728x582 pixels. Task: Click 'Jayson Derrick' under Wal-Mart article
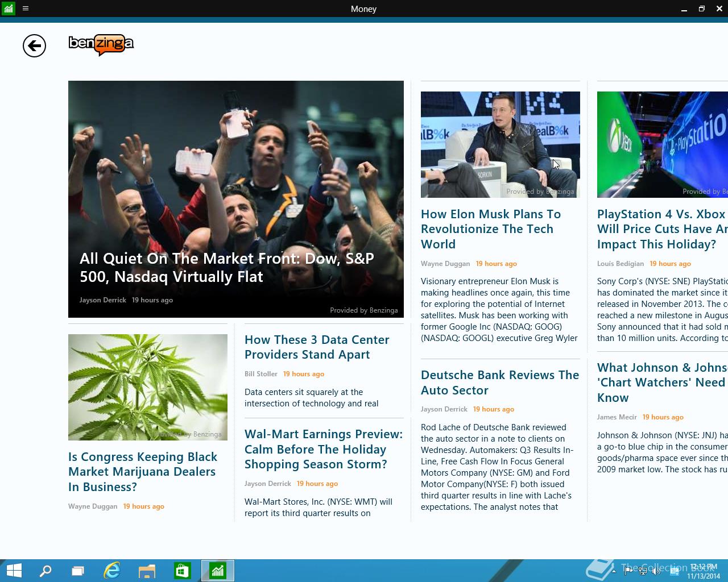coord(268,484)
